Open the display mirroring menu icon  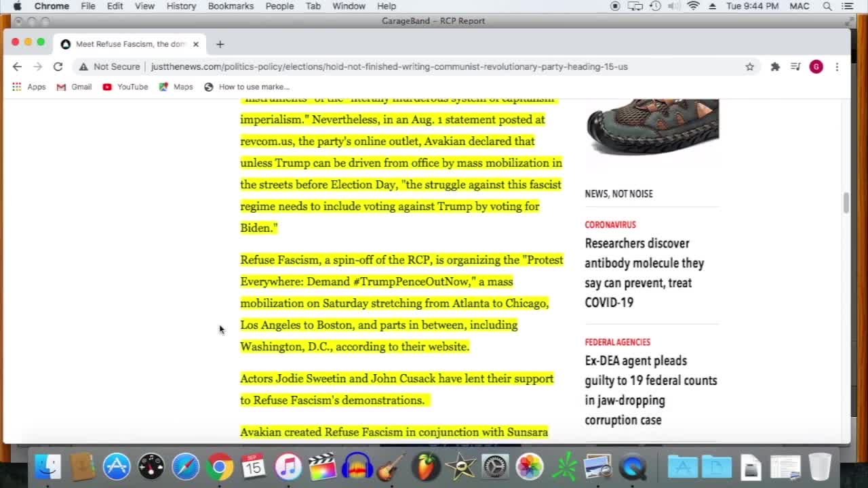pos(635,6)
